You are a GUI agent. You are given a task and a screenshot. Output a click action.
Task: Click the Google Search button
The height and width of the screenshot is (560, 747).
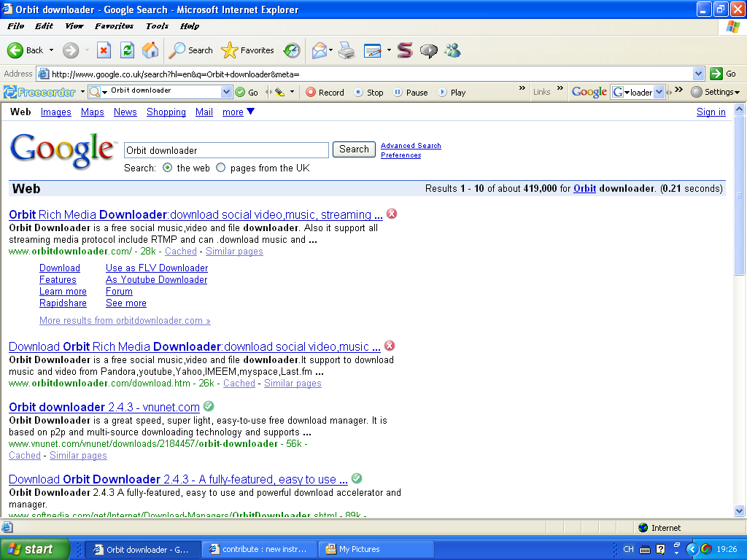click(x=354, y=149)
